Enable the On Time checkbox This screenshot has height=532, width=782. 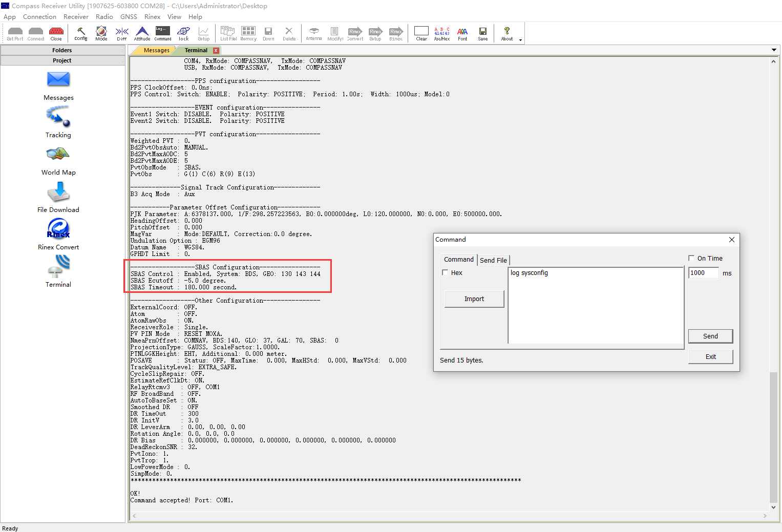point(691,259)
